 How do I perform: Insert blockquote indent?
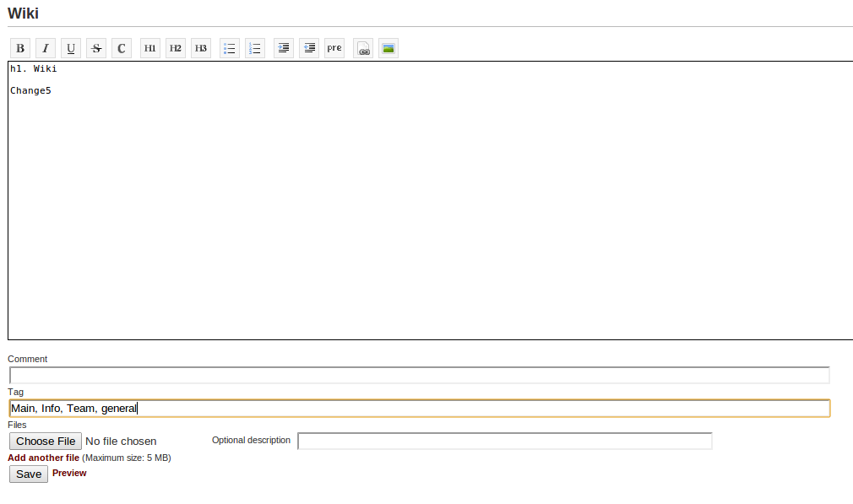coord(284,48)
